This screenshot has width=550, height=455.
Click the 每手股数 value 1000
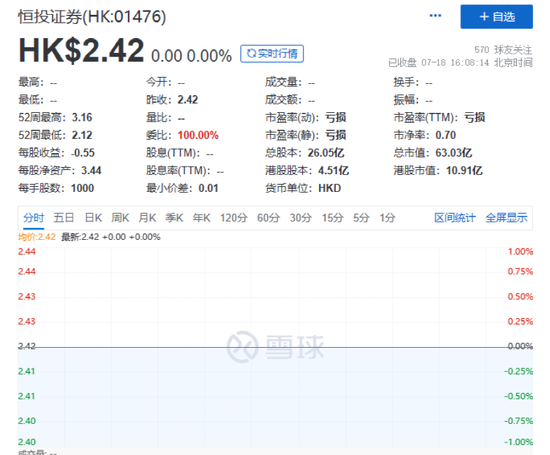(x=82, y=188)
